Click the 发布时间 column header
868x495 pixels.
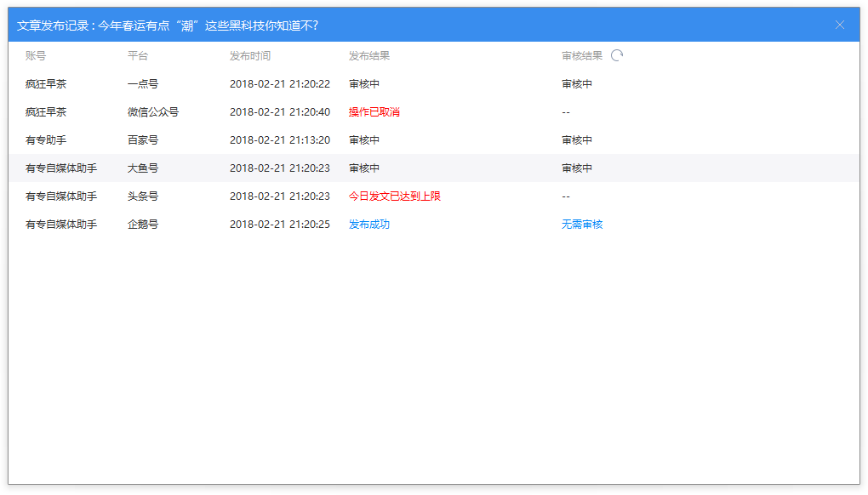pyautogui.click(x=250, y=56)
